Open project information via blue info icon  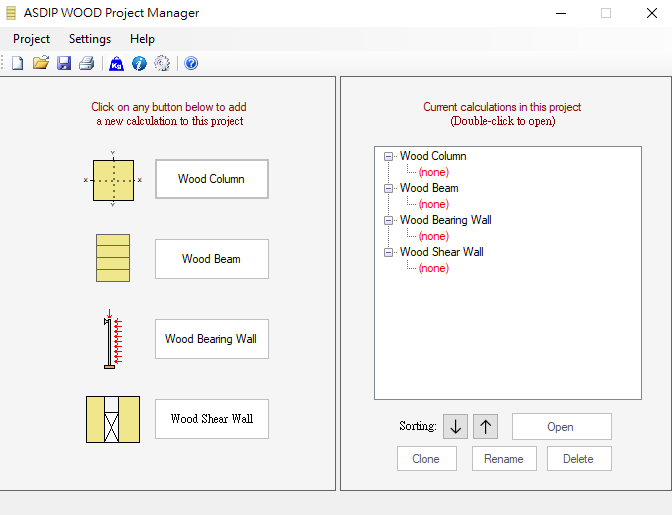click(139, 64)
